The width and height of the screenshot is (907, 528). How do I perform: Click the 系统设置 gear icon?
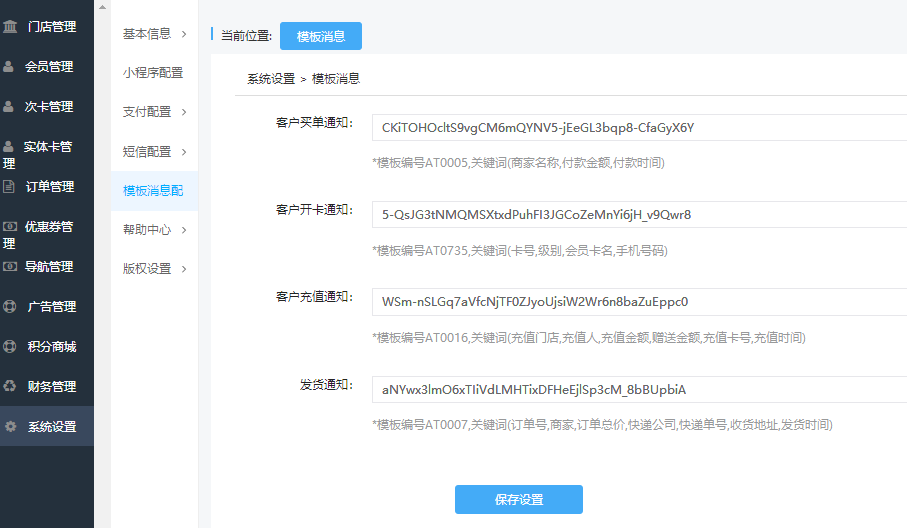[10, 426]
